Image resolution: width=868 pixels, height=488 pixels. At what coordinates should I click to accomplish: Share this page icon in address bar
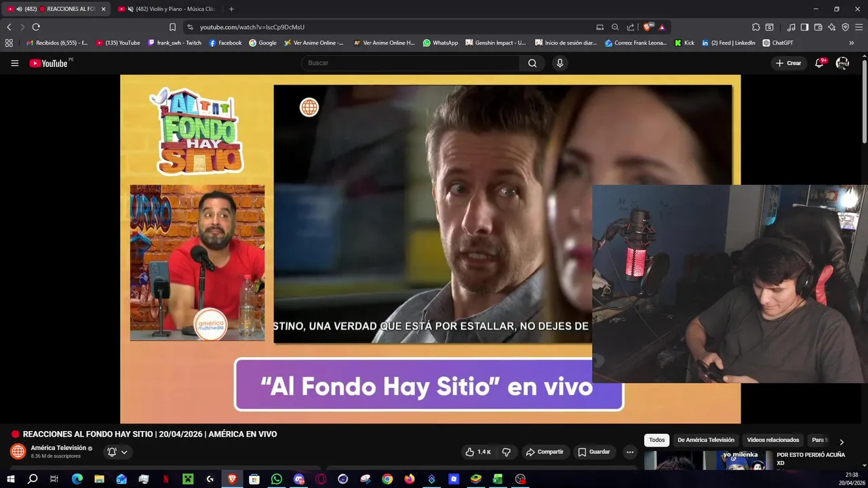(x=631, y=27)
